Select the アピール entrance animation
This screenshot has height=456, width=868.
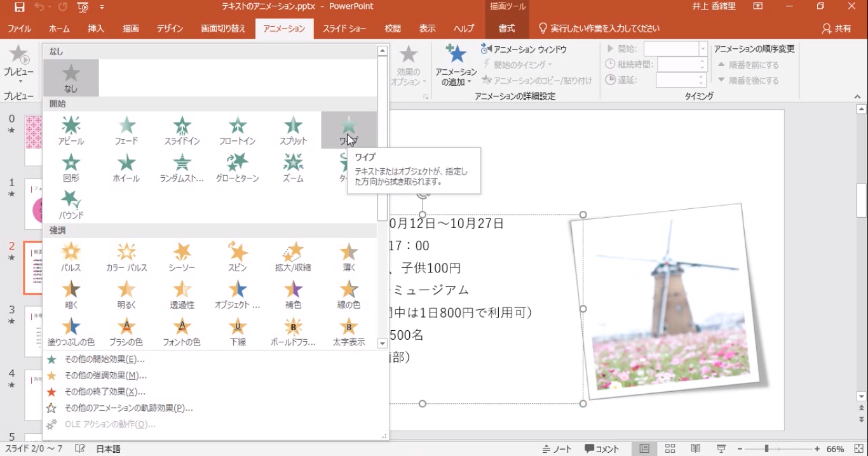[71, 130]
